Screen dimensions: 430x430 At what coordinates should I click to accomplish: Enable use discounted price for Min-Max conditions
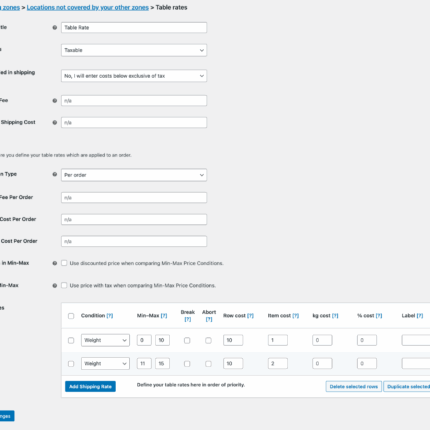pyautogui.click(x=64, y=263)
